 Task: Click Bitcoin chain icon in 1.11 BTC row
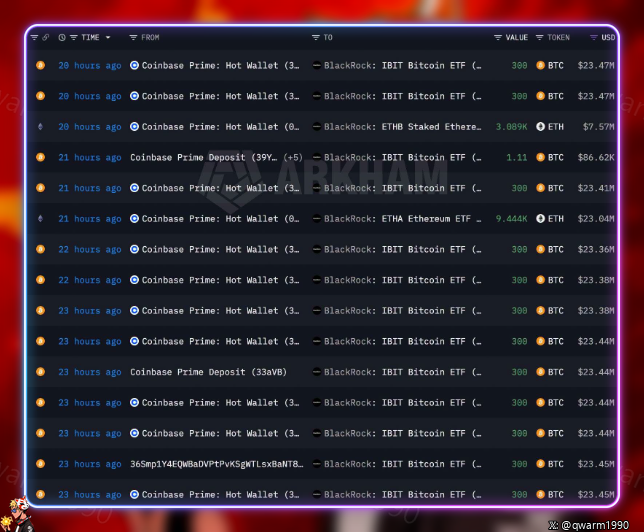click(x=40, y=157)
